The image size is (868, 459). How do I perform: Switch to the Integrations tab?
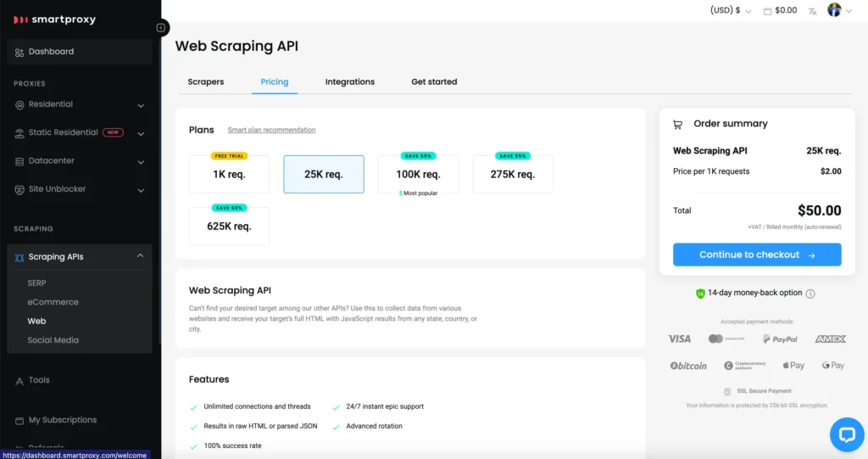click(x=349, y=82)
